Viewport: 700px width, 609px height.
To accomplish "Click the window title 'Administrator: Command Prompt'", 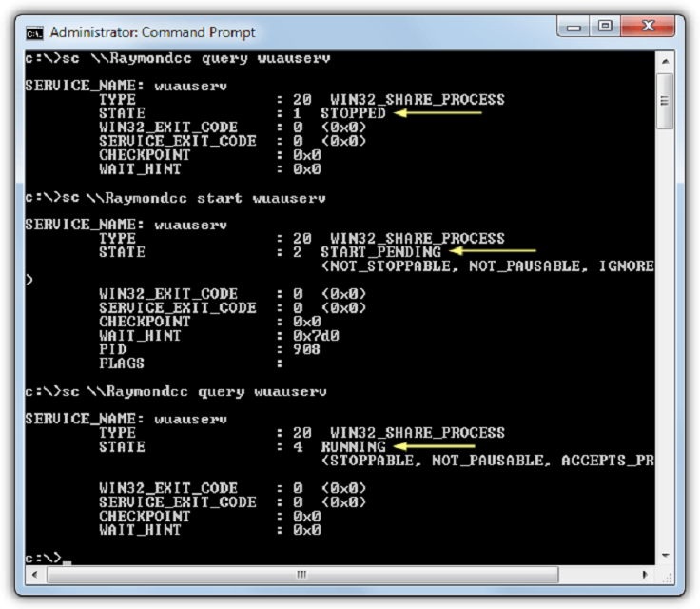I will coord(153,32).
